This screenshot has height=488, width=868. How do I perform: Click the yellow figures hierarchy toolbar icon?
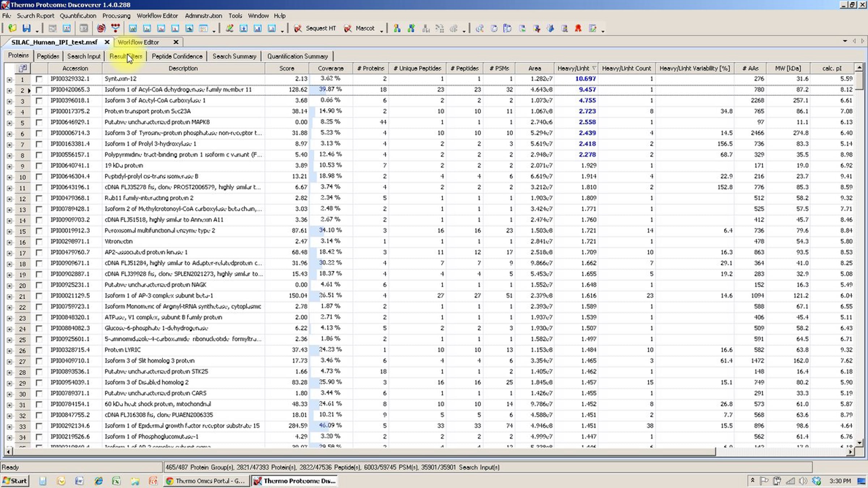[397, 28]
